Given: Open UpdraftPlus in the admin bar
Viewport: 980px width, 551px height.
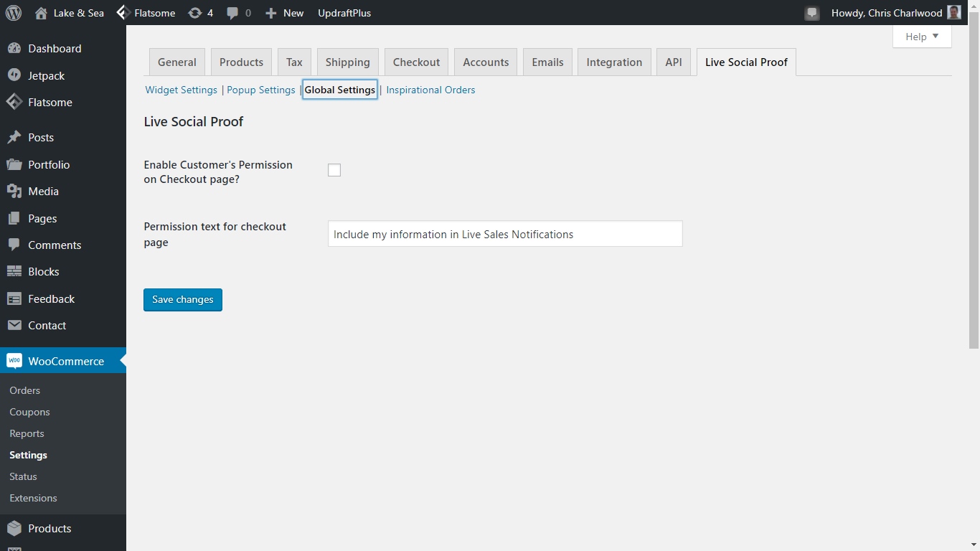Looking at the screenshot, I should (x=344, y=13).
